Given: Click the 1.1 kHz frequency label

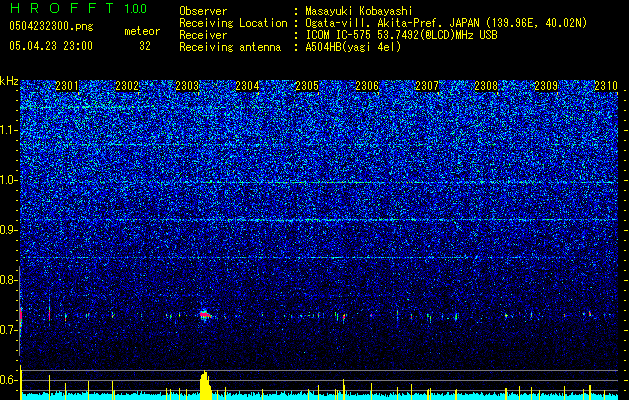Looking at the screenshot, I should [x=8, y=130].
